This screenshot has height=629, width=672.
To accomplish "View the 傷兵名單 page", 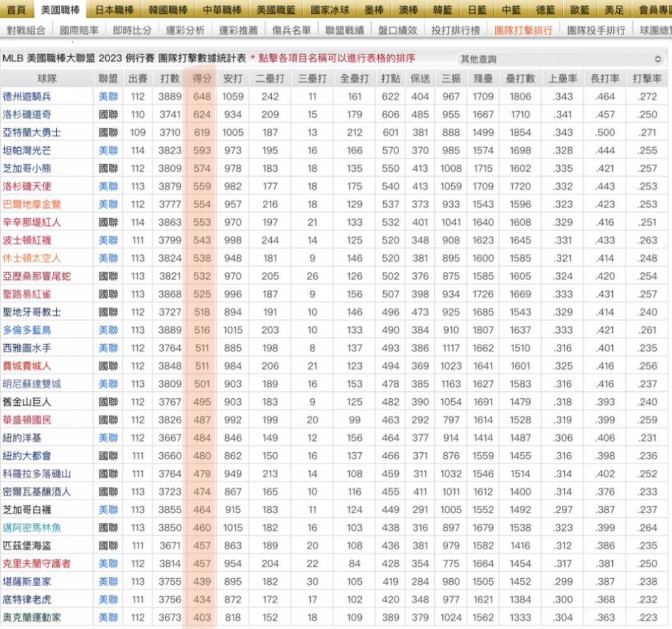I will pos(292,30).
